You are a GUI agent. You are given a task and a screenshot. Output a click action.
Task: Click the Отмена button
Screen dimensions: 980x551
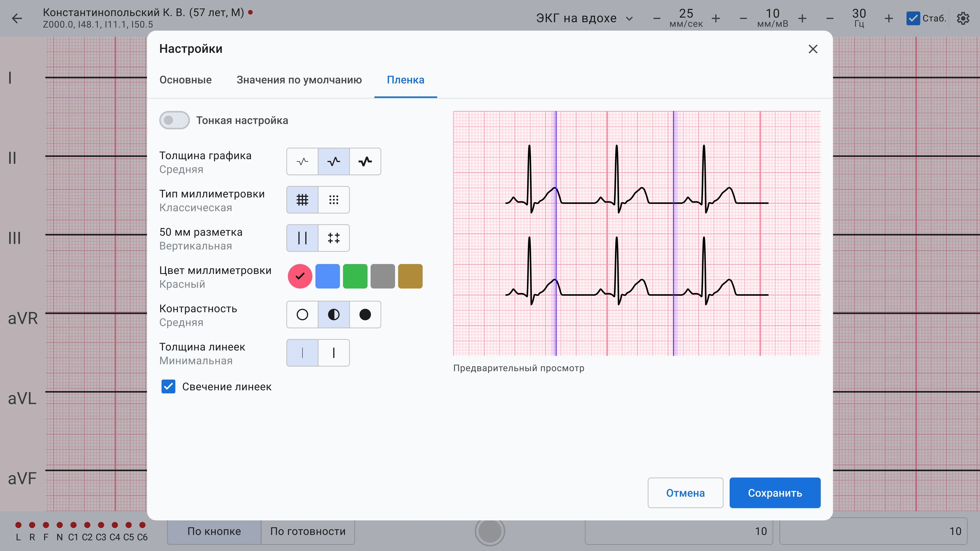pos(685,493)
